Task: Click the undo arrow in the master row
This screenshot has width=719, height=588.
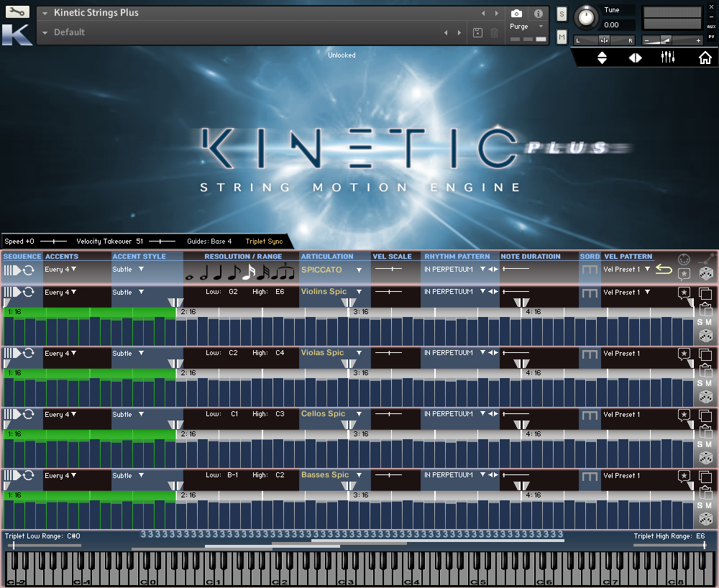Action: click(664, 269)
